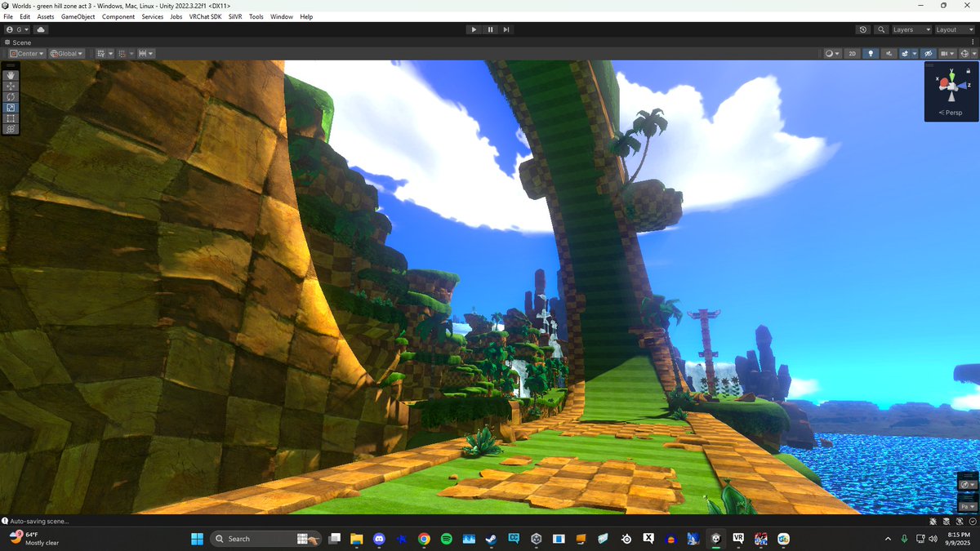This screenshot has height=551, width=980.
Task: Open the Window menu
Action: pos(282,16)
